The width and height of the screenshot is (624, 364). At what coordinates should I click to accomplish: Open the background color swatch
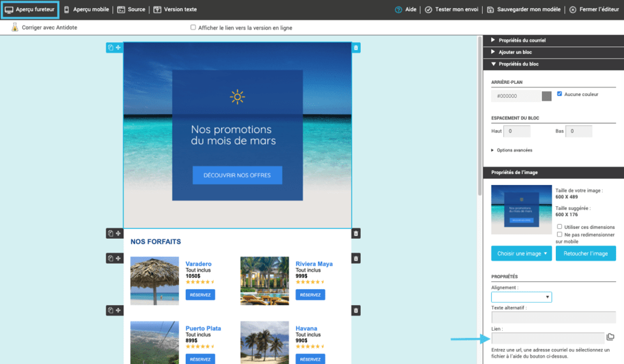click(547, 96)
